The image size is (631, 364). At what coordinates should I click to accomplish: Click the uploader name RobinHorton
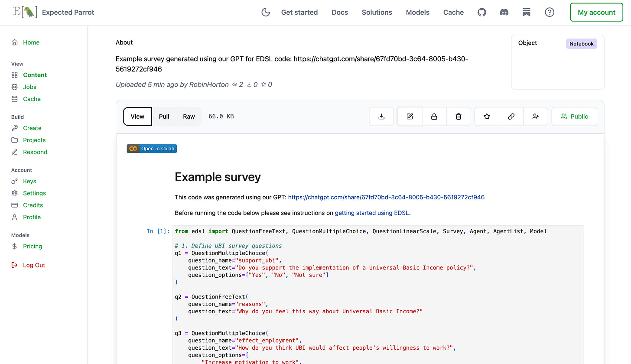(x=209, y=84)
